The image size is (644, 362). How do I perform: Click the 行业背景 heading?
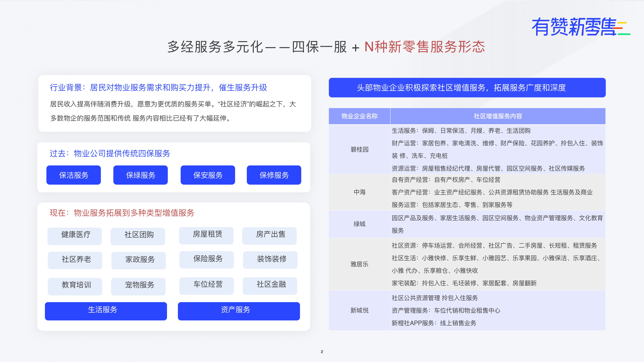pyautogui.click(x=158, y=87)
